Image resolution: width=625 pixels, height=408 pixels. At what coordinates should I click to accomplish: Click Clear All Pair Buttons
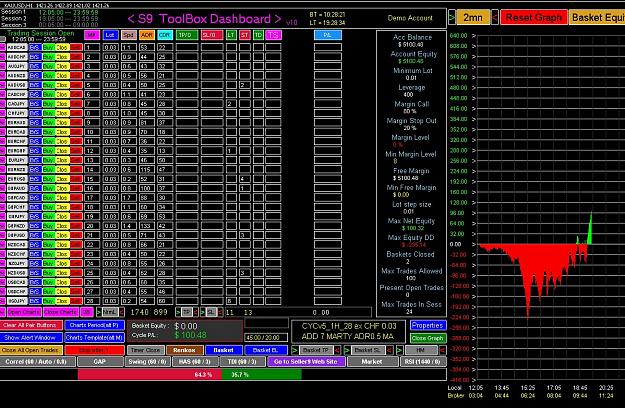(x=31, y=325)
